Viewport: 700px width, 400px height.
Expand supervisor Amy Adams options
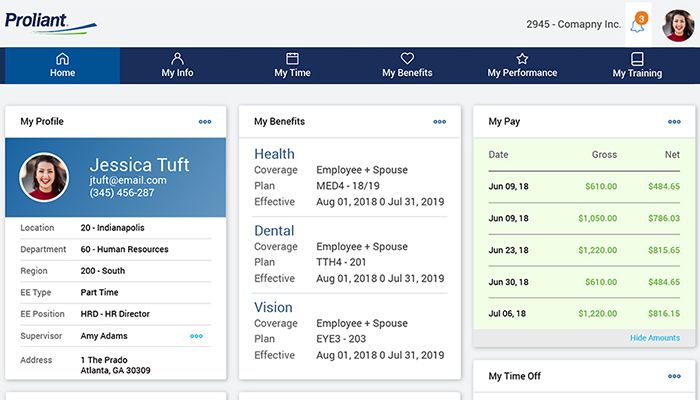196,336
